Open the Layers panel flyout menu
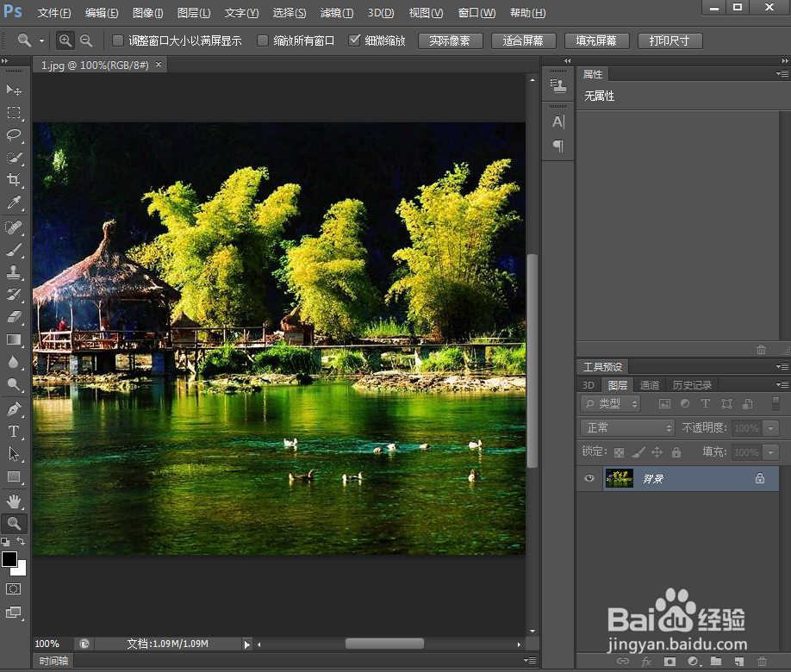The height and width of the screenshot is (672, 791). pyautogui.click(x=782, y=385)
